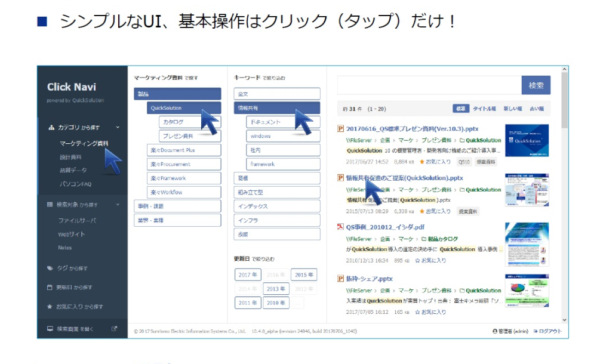The width and height of the screenshot is (597, 364).
Task: Select the カタログ subcategory
Action: tap(190, 122)
